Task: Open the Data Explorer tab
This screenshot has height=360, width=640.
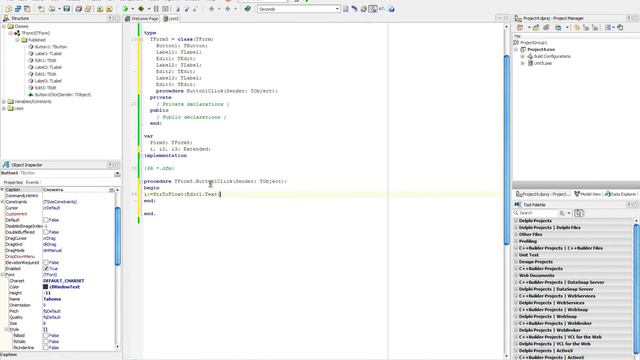Action: click(620, 194)
